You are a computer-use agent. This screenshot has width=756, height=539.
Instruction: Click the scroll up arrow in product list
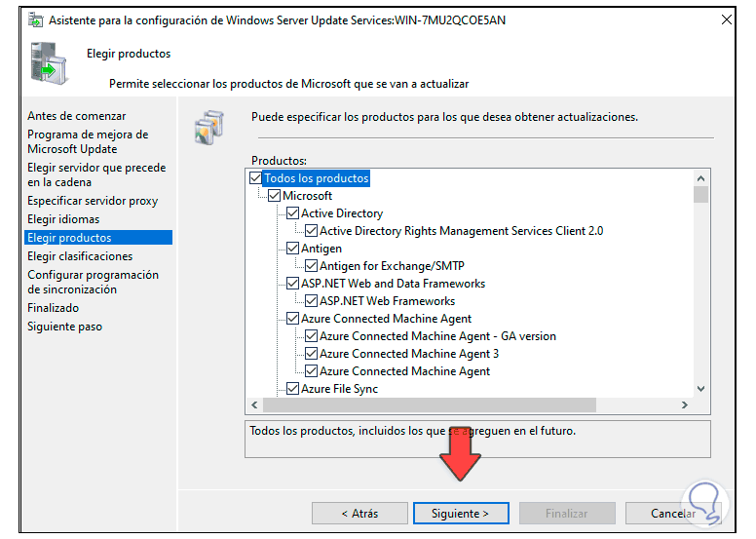[701, 178]
